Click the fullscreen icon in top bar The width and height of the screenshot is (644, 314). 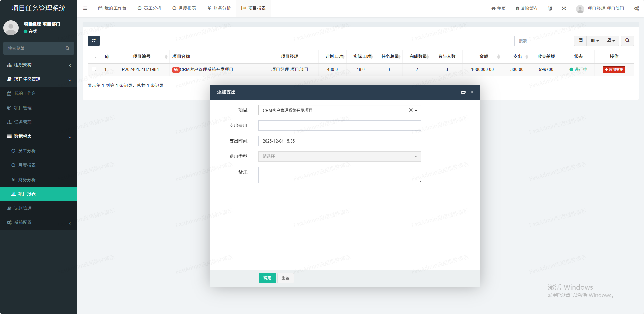click(x=564, y=8)
